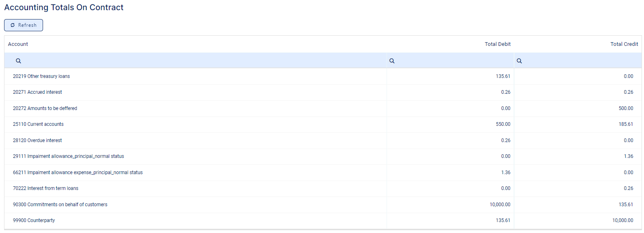Image resolution: width=644 pixels, height=233 pixels.
Task: Select the 90300 Commitments on behalf row
Action: tap(60, 205)
